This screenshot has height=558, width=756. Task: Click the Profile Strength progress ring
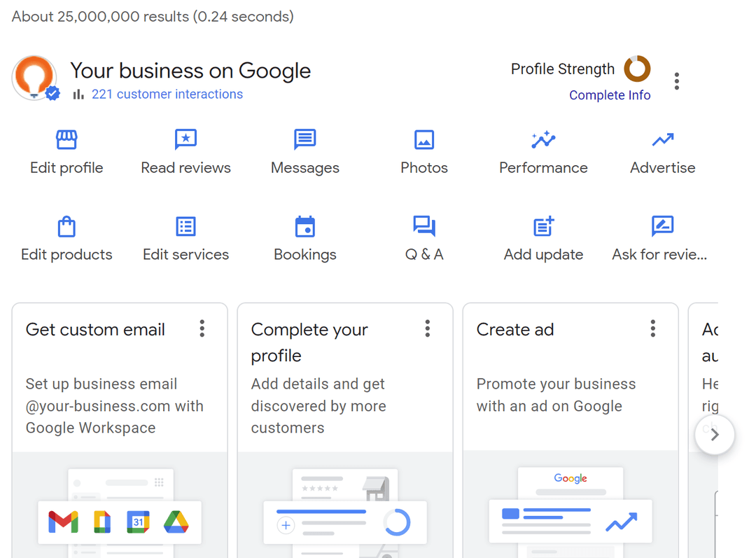[637, 69]
